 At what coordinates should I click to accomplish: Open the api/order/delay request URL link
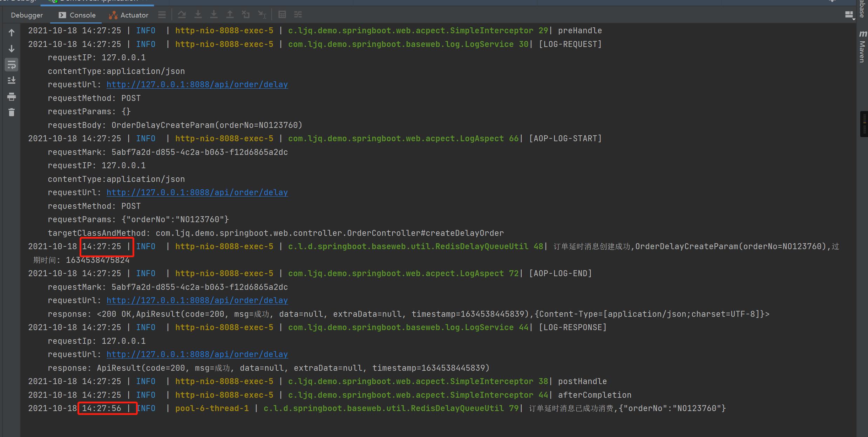[x=197, y=84]
